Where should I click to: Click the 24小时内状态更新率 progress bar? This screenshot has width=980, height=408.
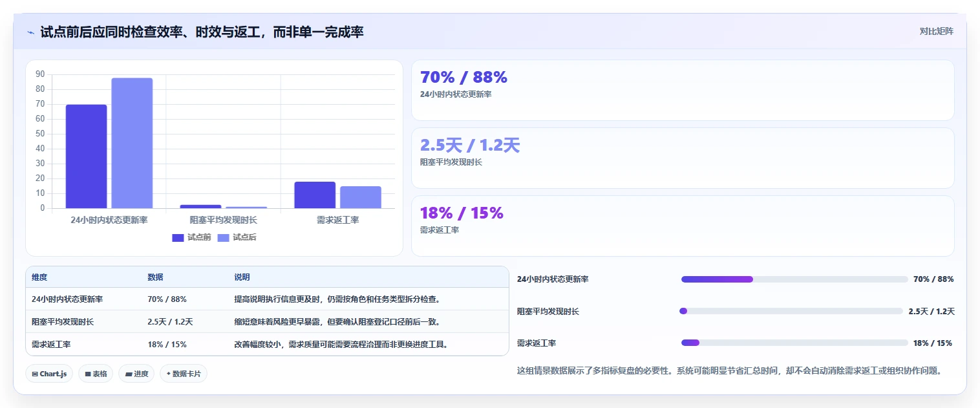[794, 279]
